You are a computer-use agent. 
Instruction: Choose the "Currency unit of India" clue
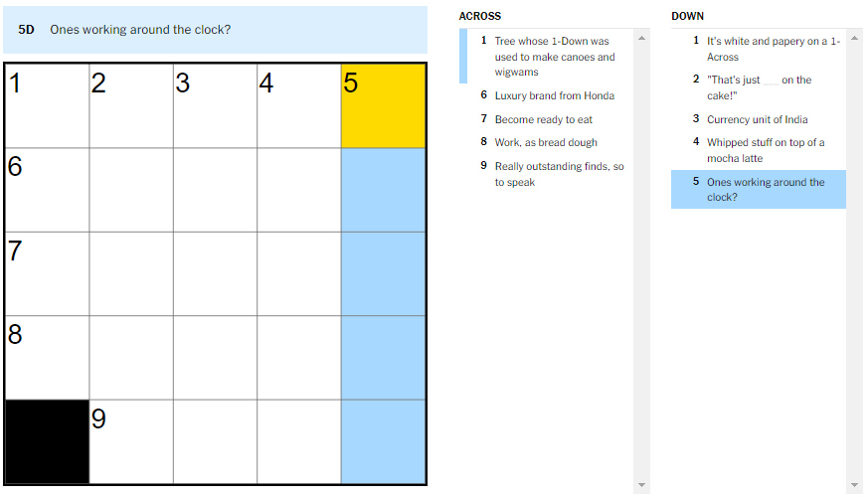[757, 119]
